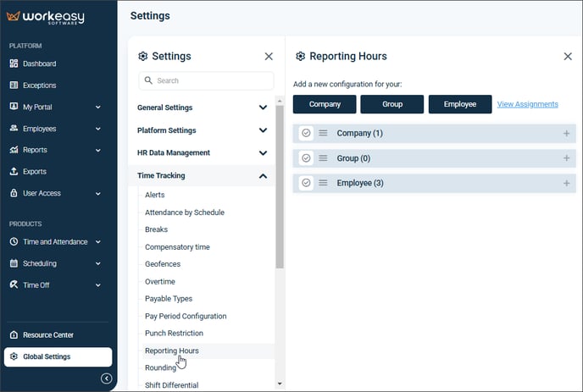Image resolution: width=583 pixels, height=392 pixels.
Task: Click the plus icon on Group row
Action: pyautogui.click(x=566, y=158)
